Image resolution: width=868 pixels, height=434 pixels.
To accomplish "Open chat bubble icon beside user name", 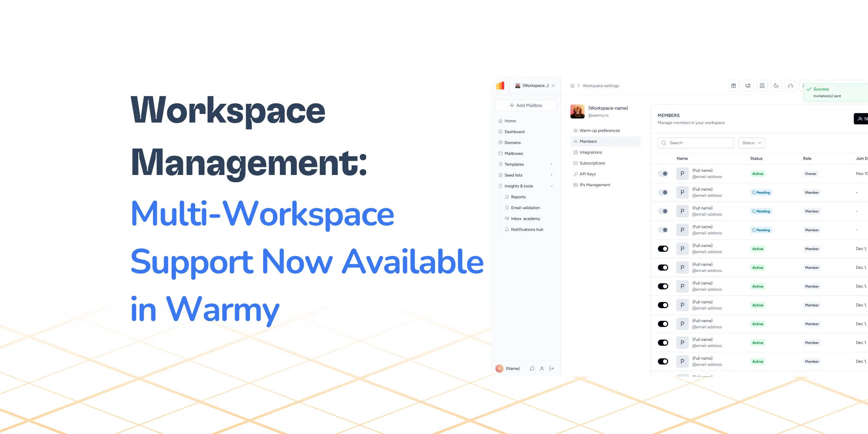I will click(532, 369).
